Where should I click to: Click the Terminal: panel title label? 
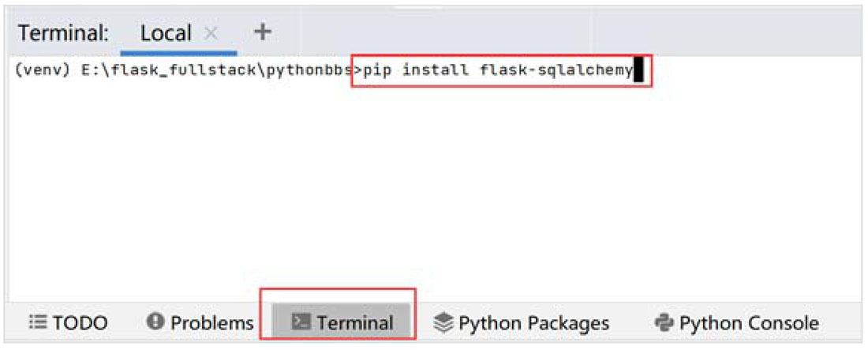point(63,33)
